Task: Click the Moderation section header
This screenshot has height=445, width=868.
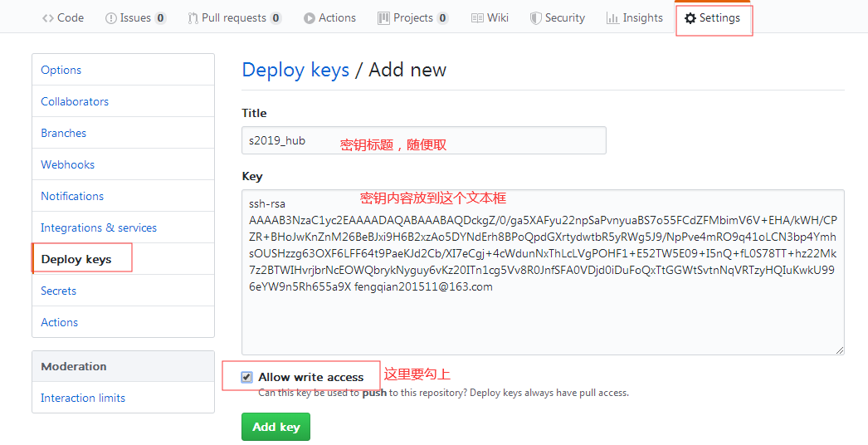Action: tap(123, 366)
